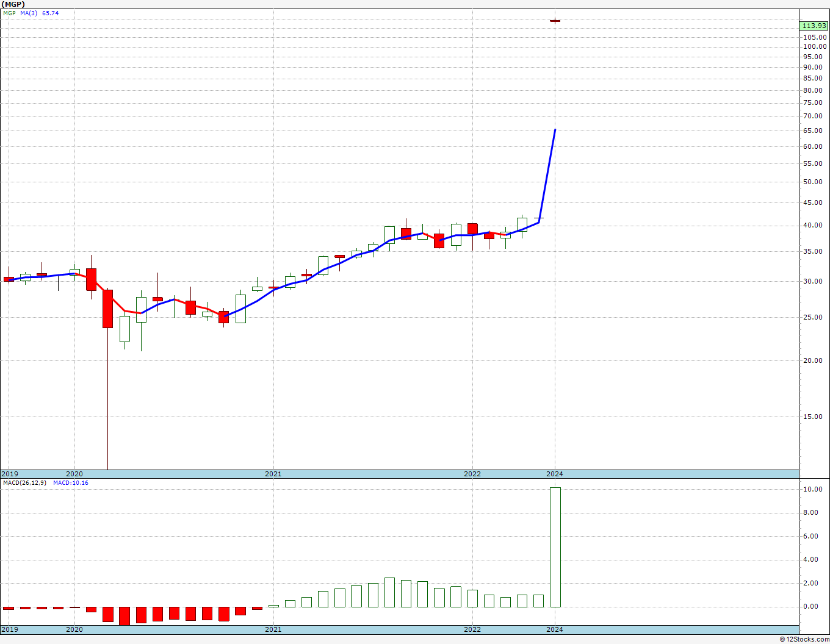Image resolution: width=830 pixels, height=644 pixels.
Task: Click the MA(3) indicator label
Action: coord(29,13)
